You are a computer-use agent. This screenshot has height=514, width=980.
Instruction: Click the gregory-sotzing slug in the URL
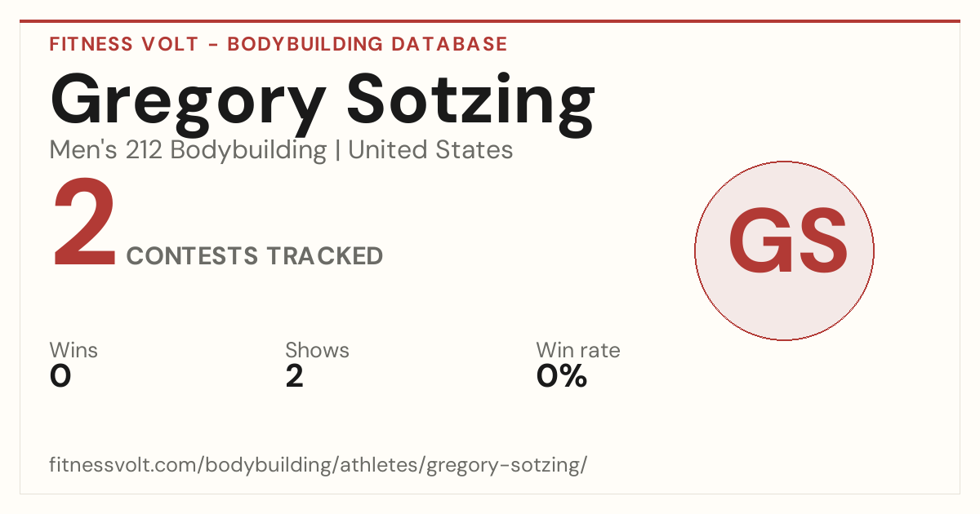(503, 467)
